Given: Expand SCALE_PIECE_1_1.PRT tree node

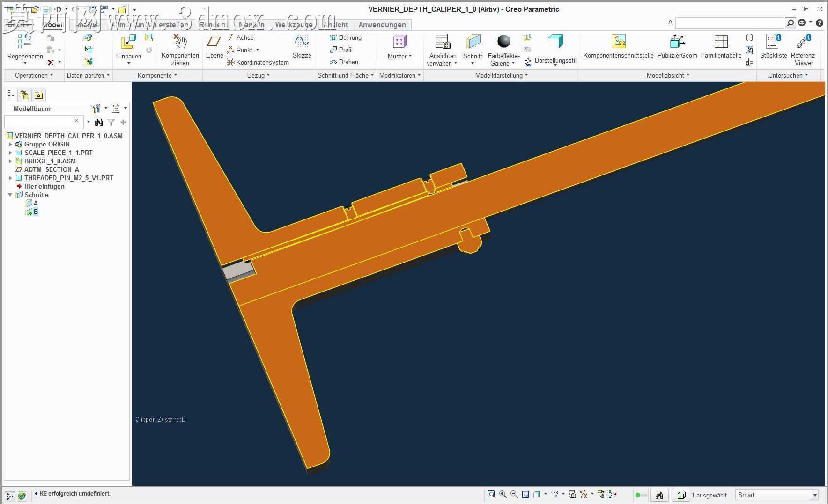Looking at the screenshot, I should pyautogui.click(x=10, y=153).
